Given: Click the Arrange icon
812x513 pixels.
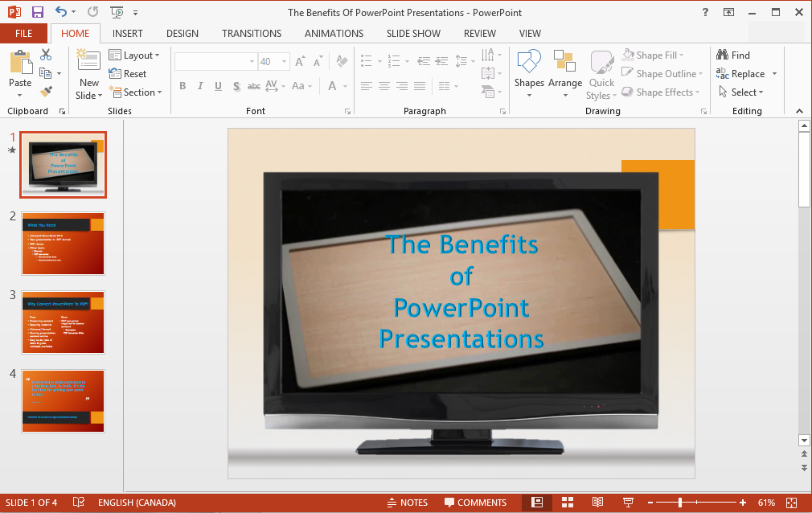Looking at the screenshot, I should [x=564, y=61].
